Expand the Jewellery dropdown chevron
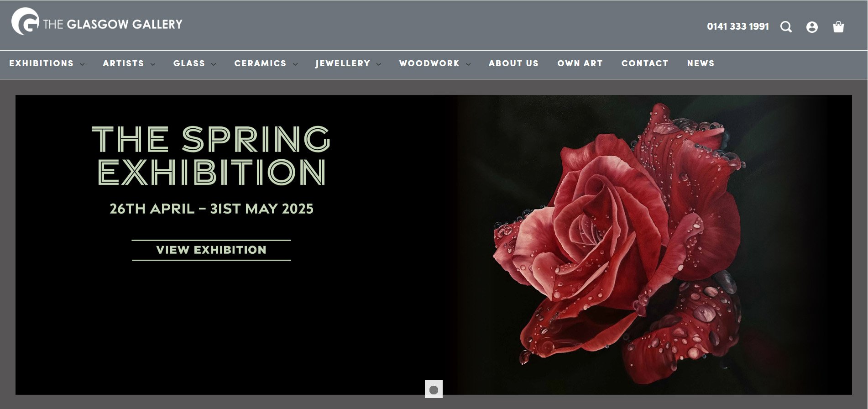 click(379, 64)
